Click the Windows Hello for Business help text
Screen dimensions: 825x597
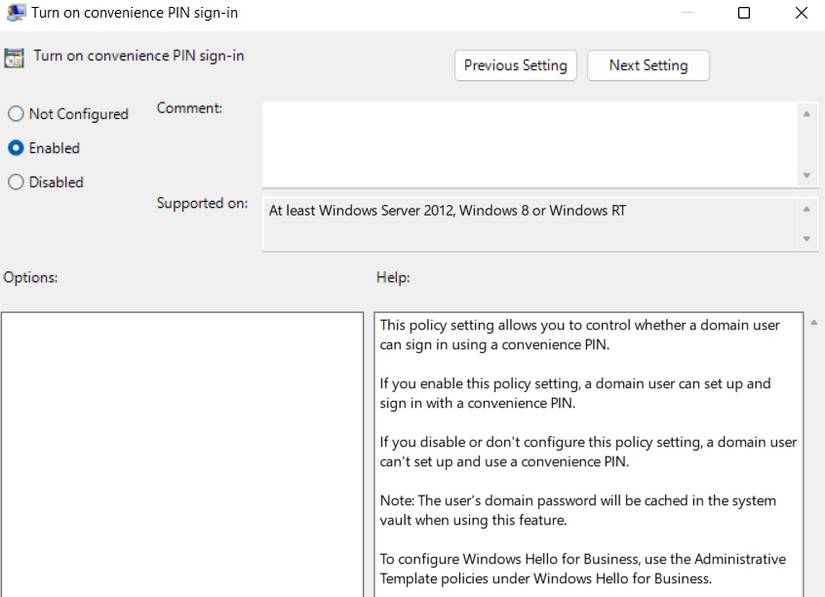click(x=580, y=569)
